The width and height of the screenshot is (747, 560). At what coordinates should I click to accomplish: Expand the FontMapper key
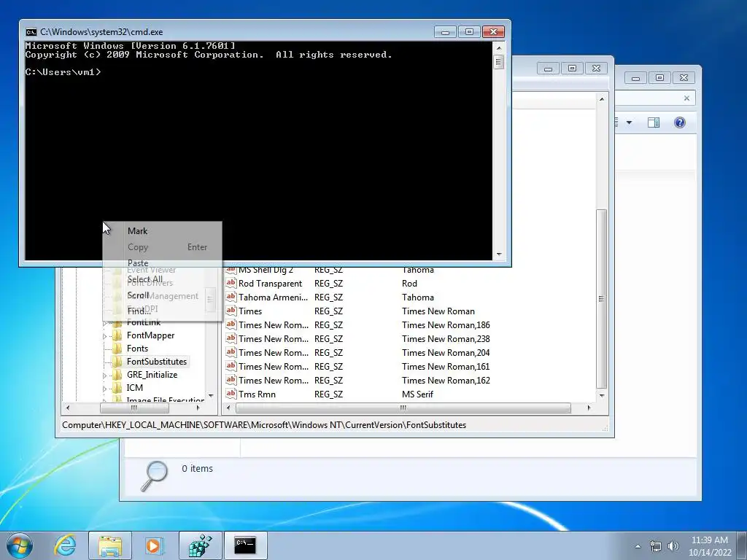tap(105, 336)
